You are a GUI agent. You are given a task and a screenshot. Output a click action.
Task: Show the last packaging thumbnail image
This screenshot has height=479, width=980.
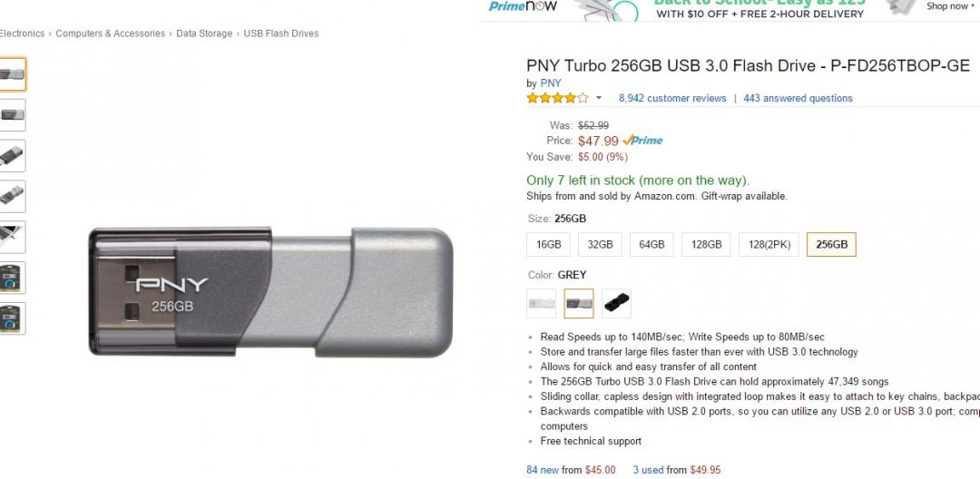pyautogui.click(x=13, y=318)
